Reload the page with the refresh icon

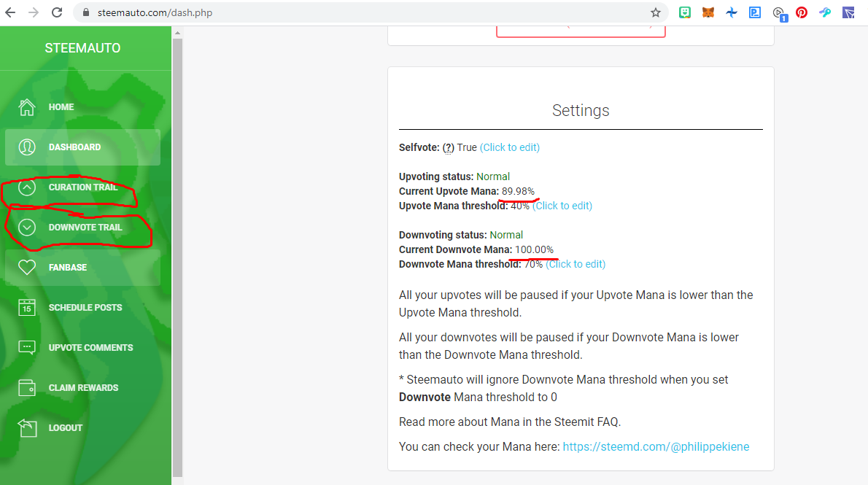(57, 12)
